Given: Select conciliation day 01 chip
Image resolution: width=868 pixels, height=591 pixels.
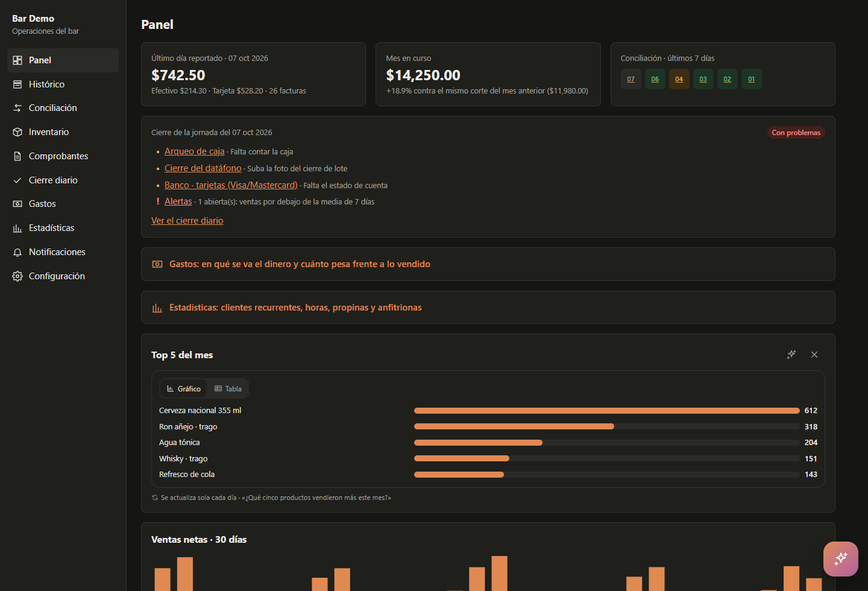Looking at the screenshot, I should (x=751, y=79).
